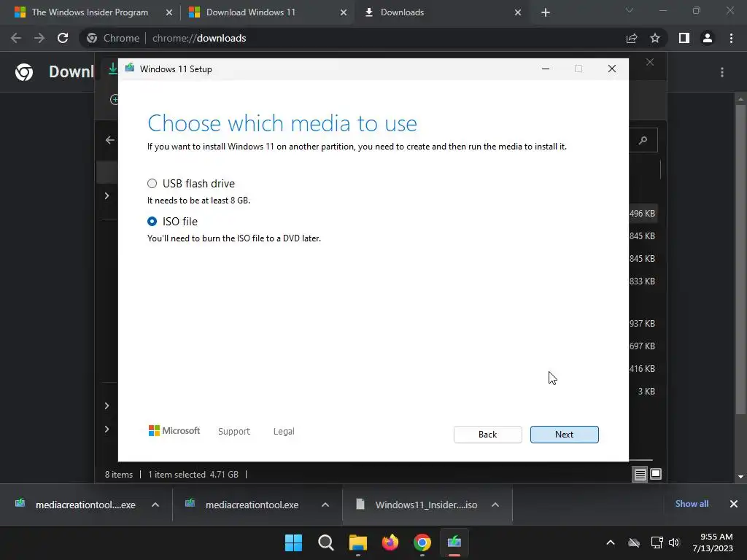Screen dimensions: 747x560
Task: Expand the second-to-last navigation pane chevron
Action: pos(107,405)
